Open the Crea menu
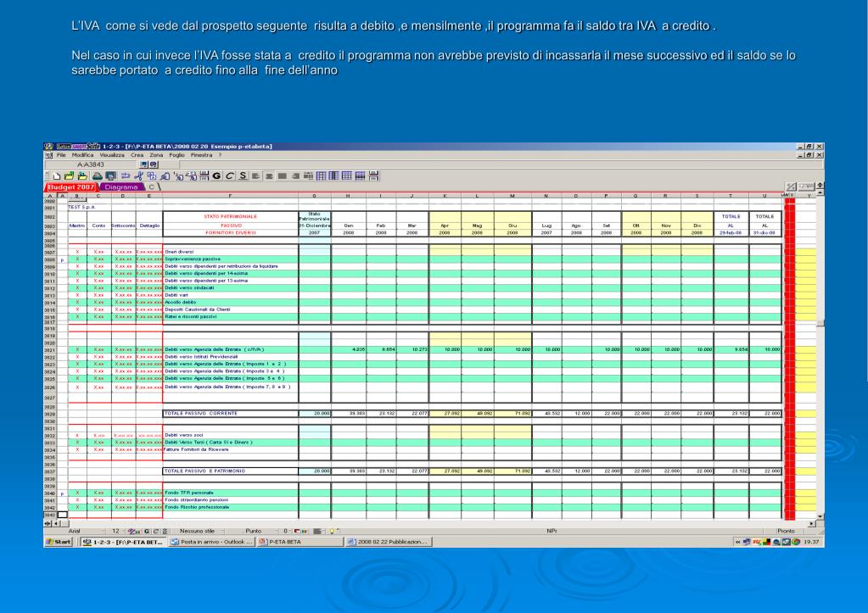 pyautogui.click(x=137, y=155)
